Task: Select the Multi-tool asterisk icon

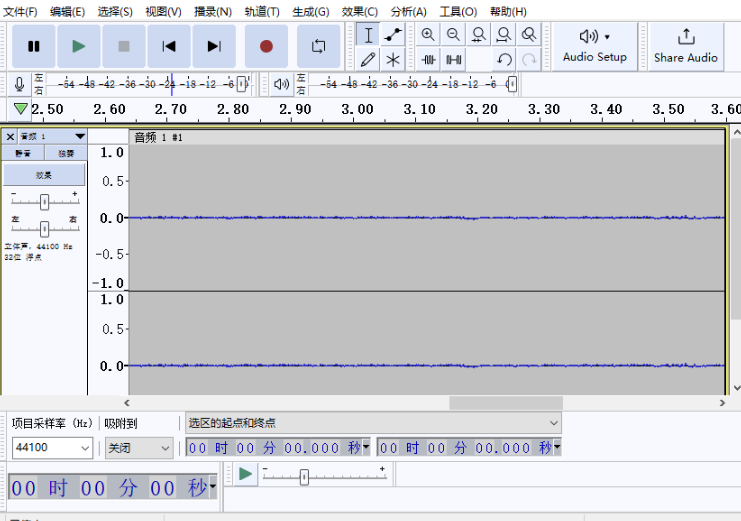Action: pos(393,60)
